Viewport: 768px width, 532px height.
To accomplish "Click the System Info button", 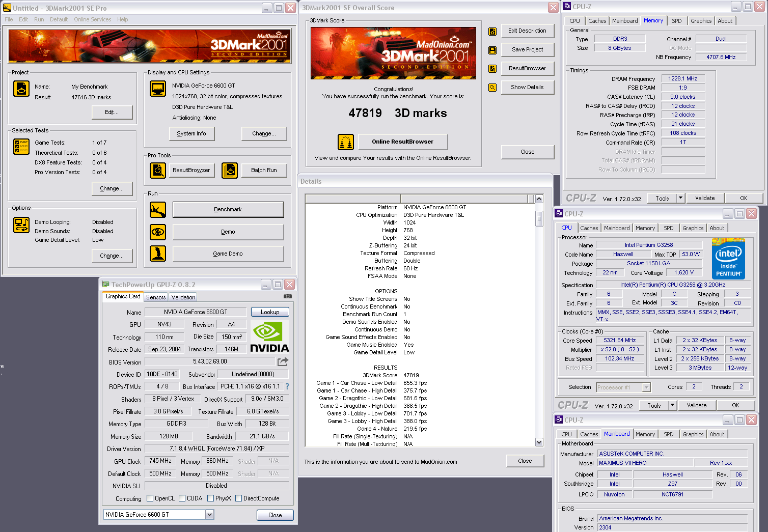I will (191, 133).
